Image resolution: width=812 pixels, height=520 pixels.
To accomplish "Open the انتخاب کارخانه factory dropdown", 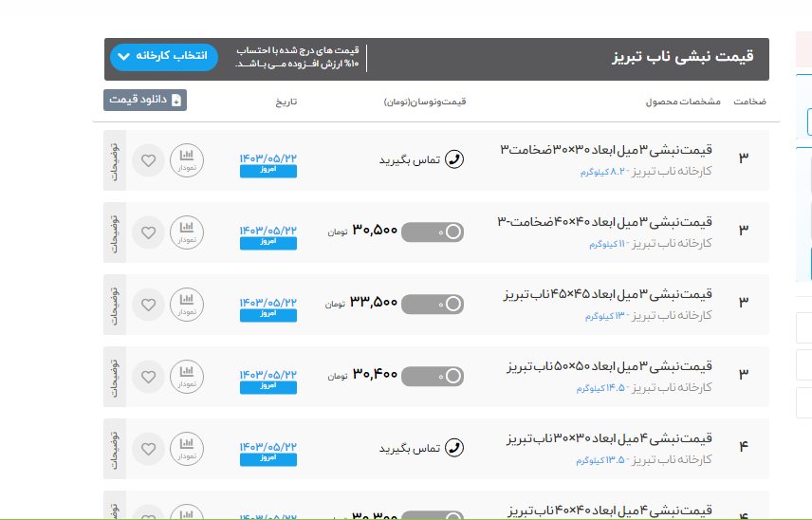I will tap(164, 57).
